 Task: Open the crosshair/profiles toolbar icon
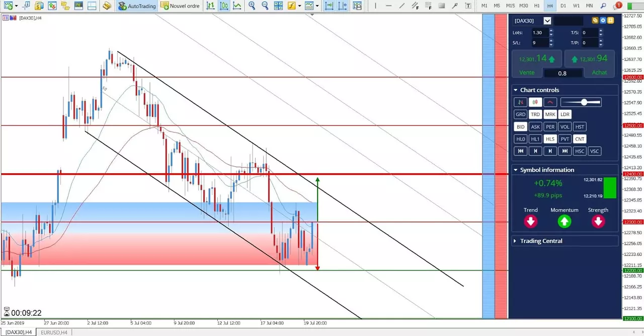(x=26, y=6)
